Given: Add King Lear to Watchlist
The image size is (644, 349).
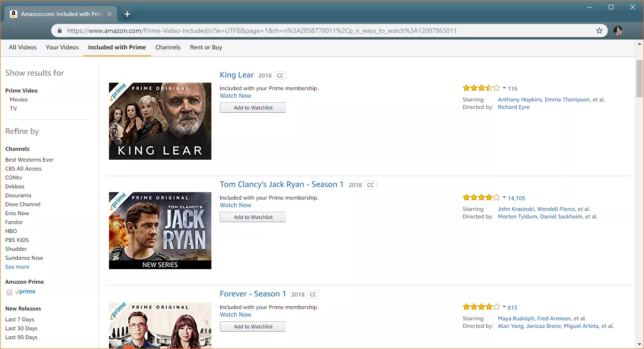Looking at the screenshot, I should coord(253,108).
